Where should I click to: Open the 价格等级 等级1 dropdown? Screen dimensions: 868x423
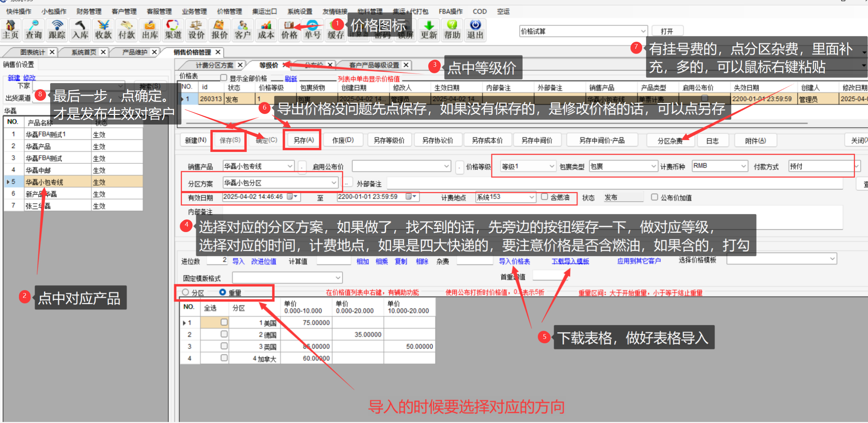pos(551,166)
